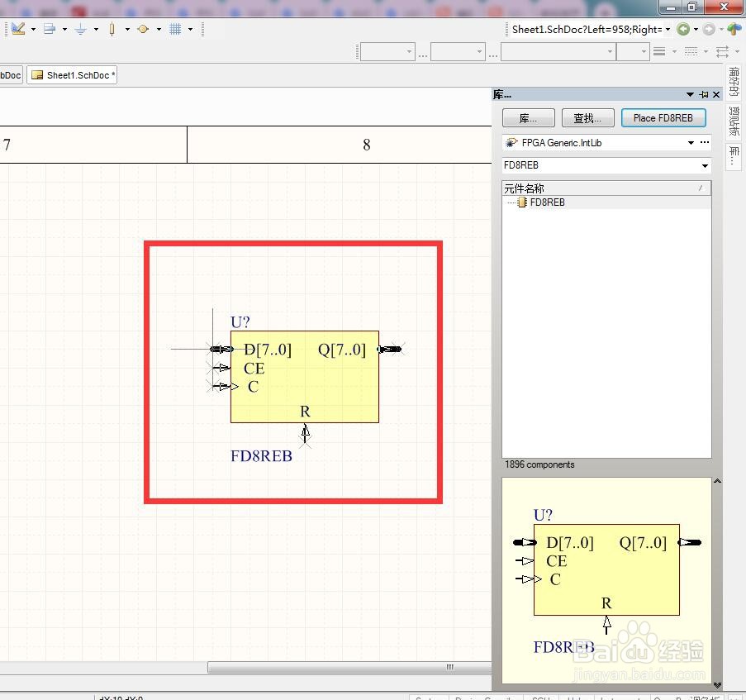Sort by the 元件名称 column header
746x700 pixels.
(x=606, y=188)
